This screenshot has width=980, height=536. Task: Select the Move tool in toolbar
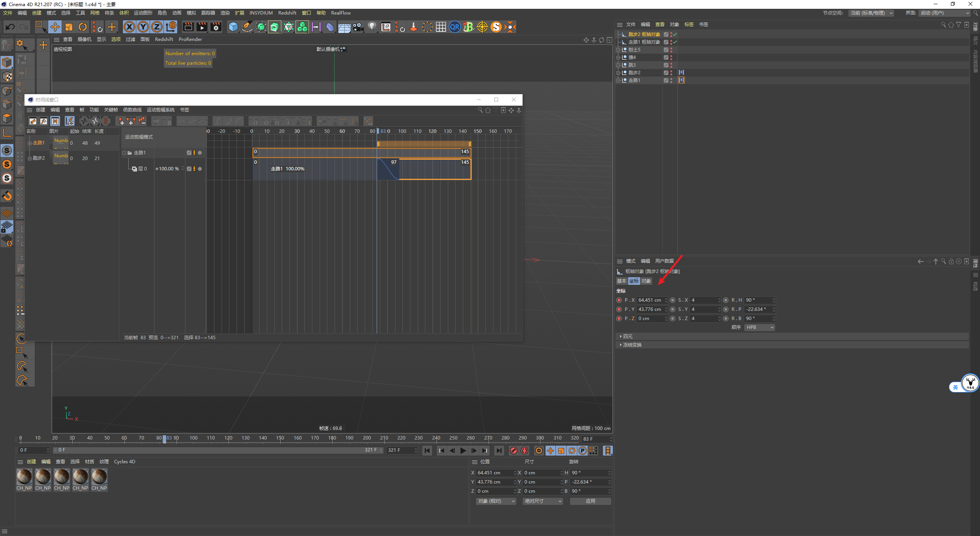click(55, 27)
